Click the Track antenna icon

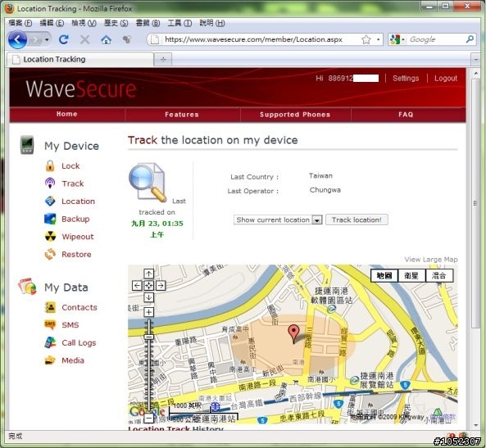tap(50, 183)
